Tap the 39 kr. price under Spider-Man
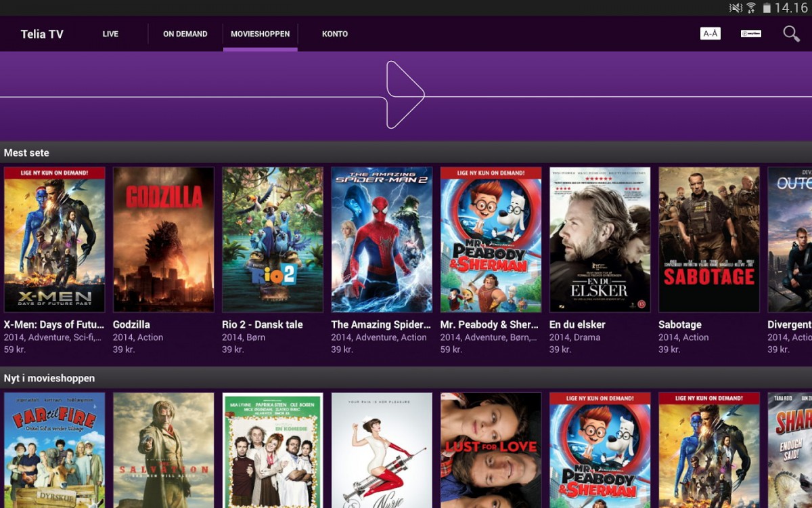This screenshot has width=812, height=508. click(342, 350)
